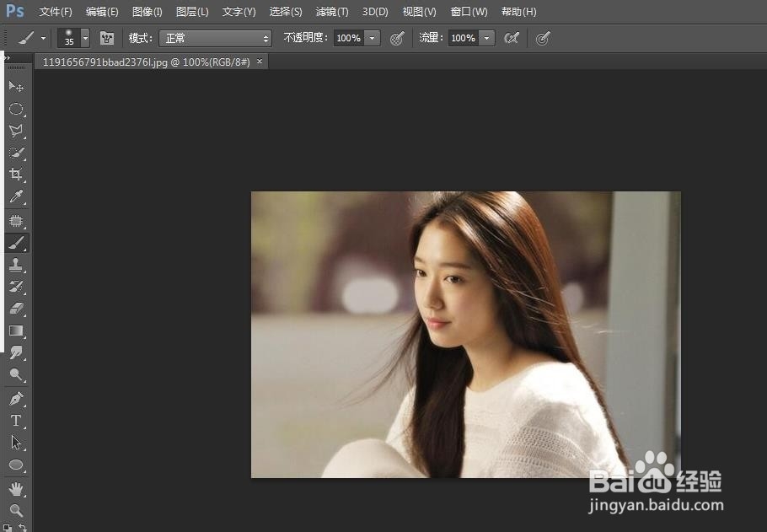This screenshot has height=532, width=767.
Task: Open the blending mode dropdown 正常
Action: (215, 38)
